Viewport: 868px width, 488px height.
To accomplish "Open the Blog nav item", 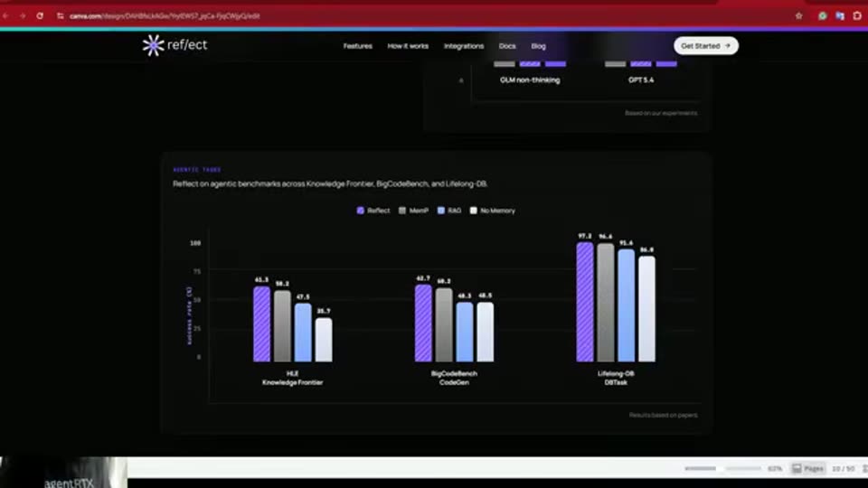I will [539, 46].
